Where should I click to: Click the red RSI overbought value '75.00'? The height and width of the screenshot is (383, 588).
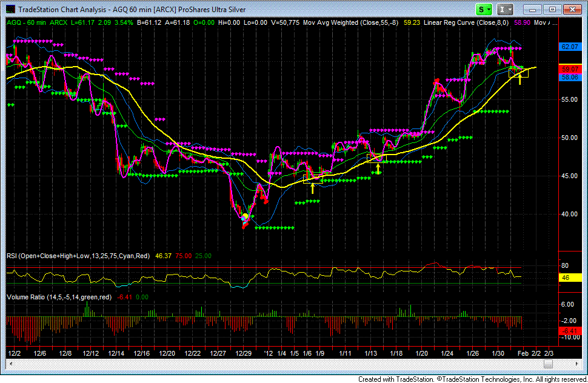[184, 256]
